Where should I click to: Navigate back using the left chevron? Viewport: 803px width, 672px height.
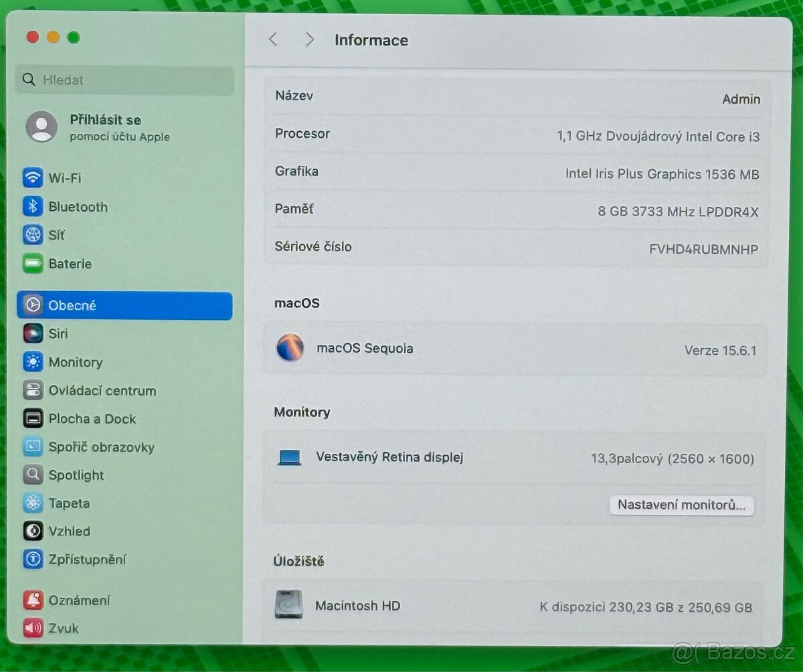click(x=273, y=39)
